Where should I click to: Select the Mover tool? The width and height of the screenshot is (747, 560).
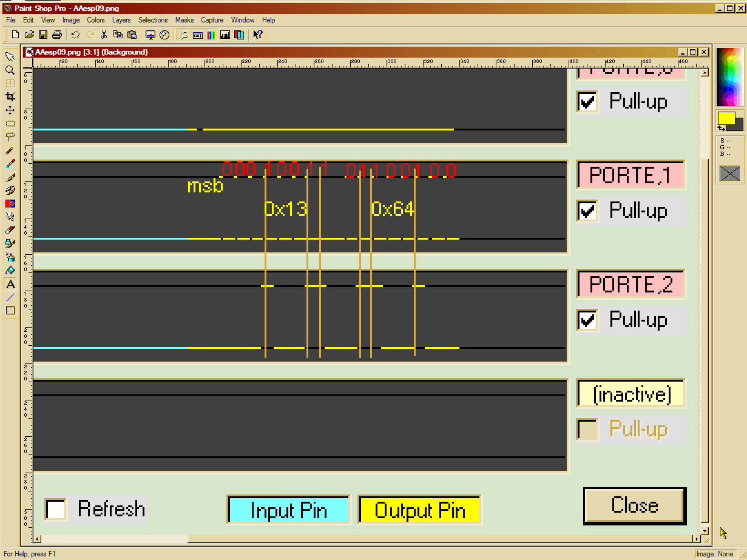coord(10,110)
